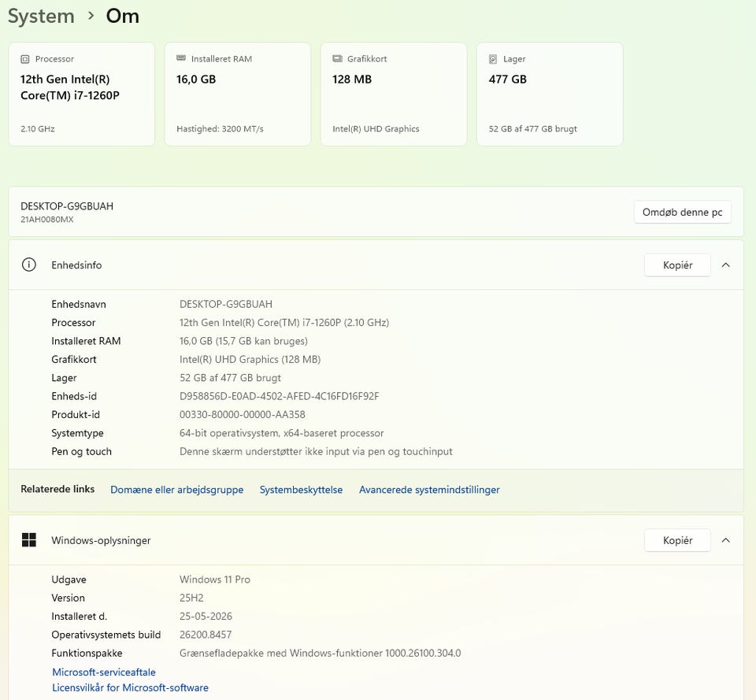Click Processor value in Enhedsinfo list

click(284, 322)
